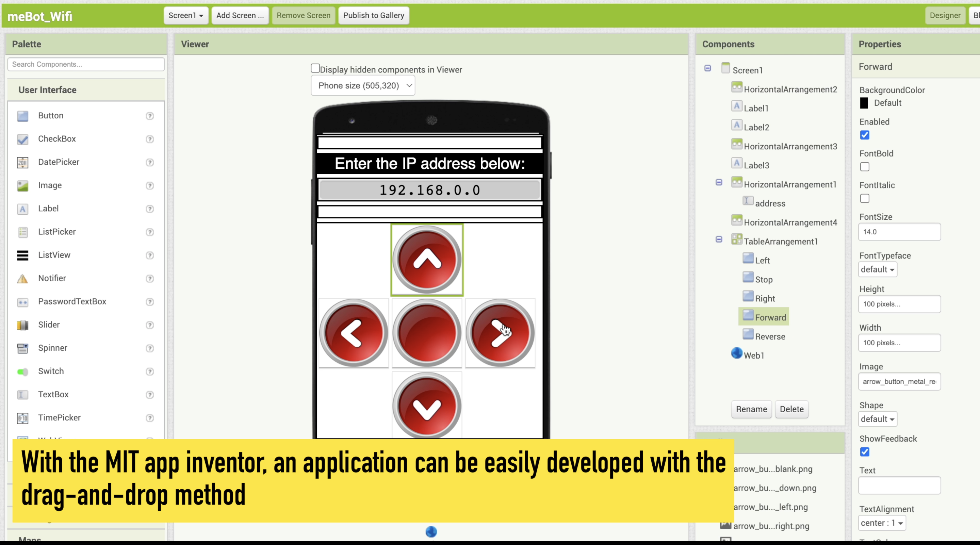This screenshot has width=980, height=545.
Task: Click Add Screen menu button
Action: tap(240, 15)
